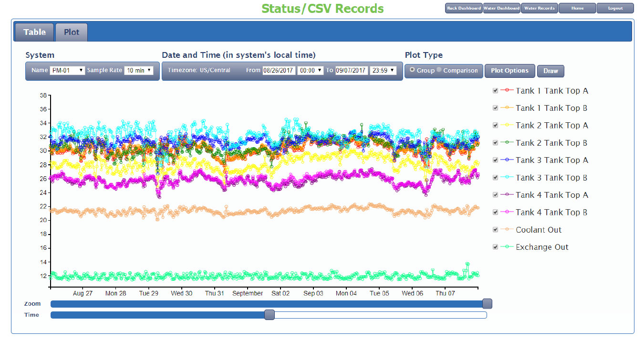Open the Rack Dashboard page
Screen dimensions: 644x342
coord(464,8)
